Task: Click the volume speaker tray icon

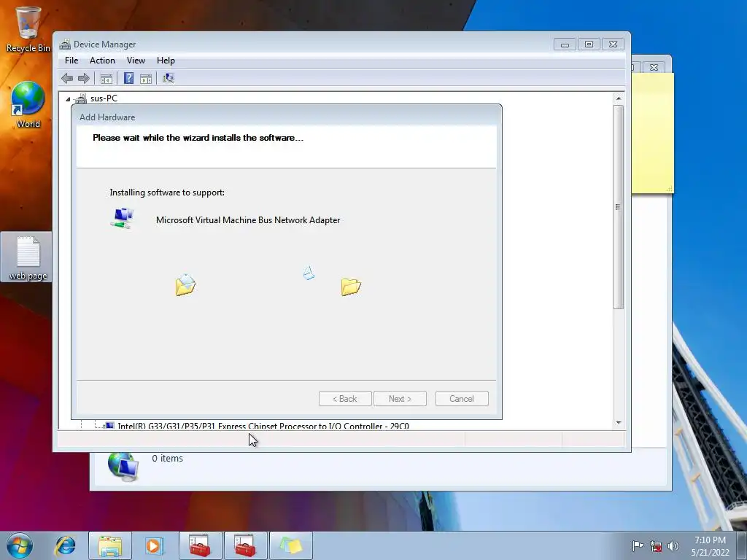Action: [673, 546]
